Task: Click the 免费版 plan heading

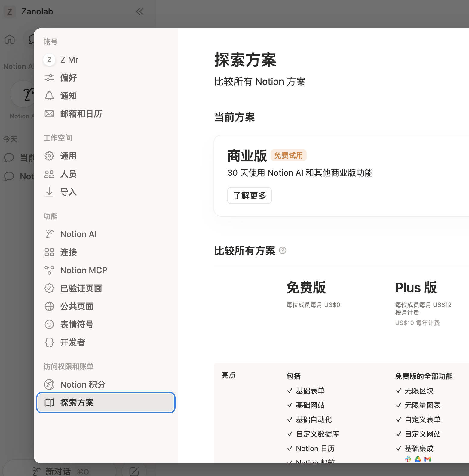Action: pyautogui.click(x=306, y=288)
